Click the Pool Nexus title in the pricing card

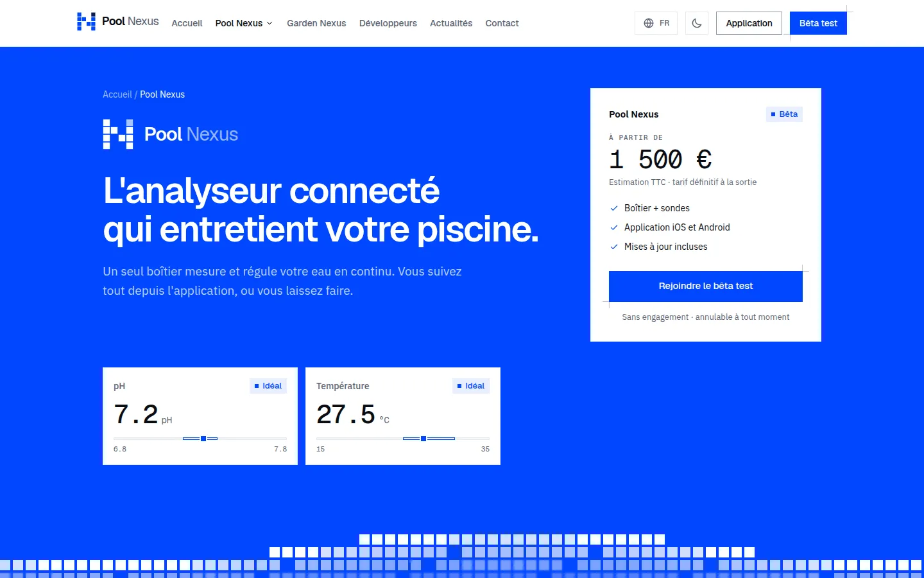tap(634, 114)
